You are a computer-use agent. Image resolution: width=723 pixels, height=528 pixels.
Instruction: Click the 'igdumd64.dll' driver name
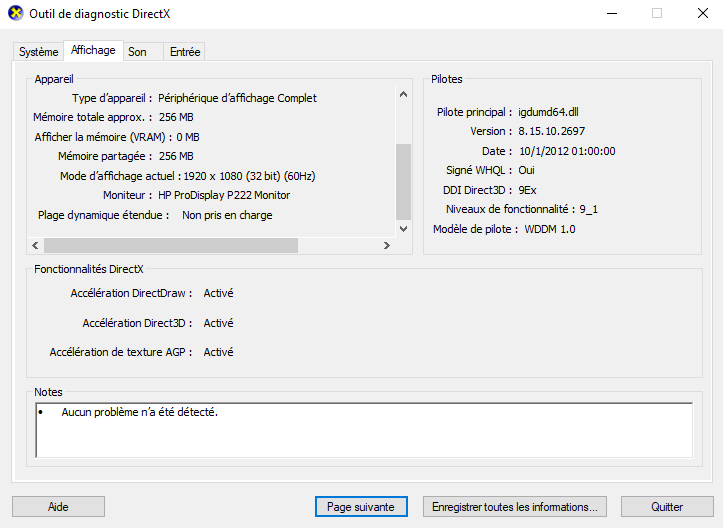click(x=548, y=112)
